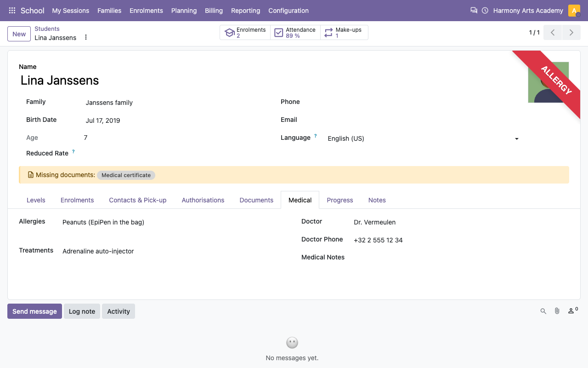Click the Language help question mark
Viewport: 588px width, 368px height.
(316, 136)
